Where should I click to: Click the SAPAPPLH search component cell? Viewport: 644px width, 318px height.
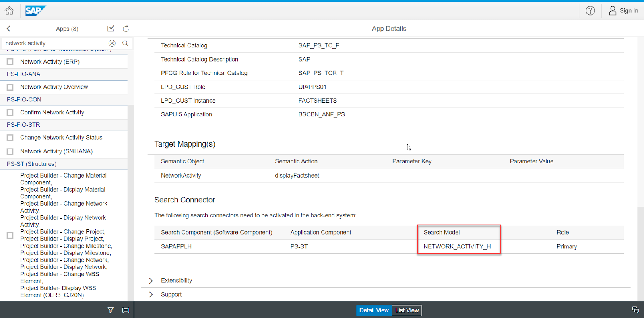(x=176, y=246)
